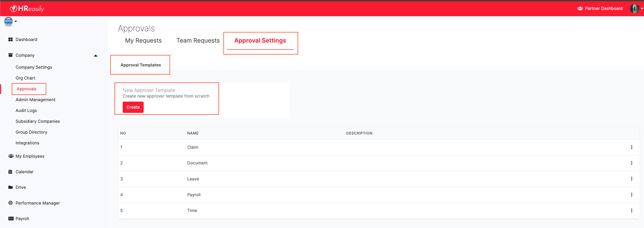Select Approvals in sidebar
This screenshot has width=644, height=228.
[27, 89]
